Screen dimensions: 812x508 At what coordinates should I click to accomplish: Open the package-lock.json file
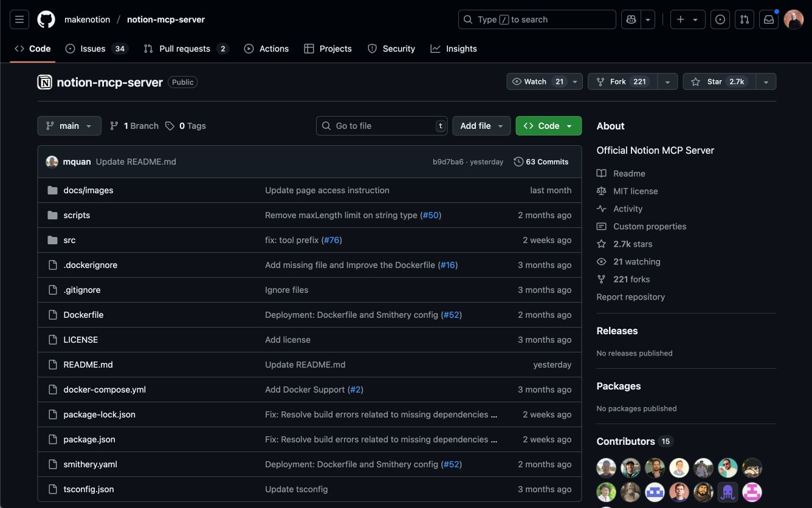pos(100,414)
